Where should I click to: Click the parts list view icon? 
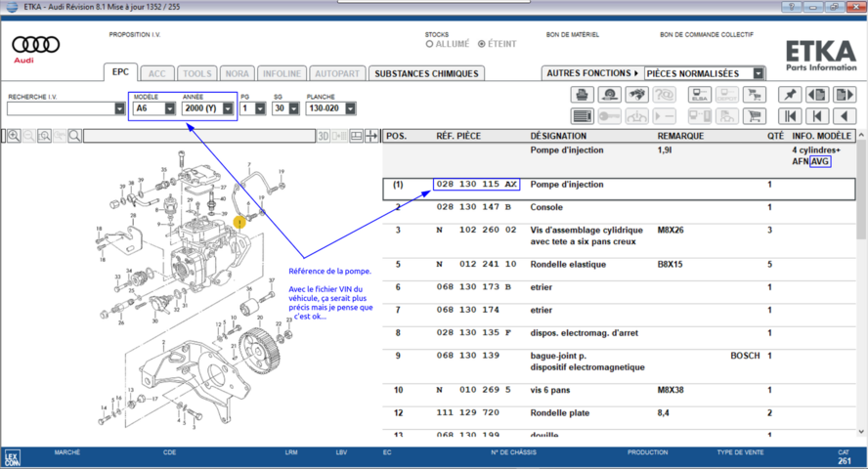(582, 116)
